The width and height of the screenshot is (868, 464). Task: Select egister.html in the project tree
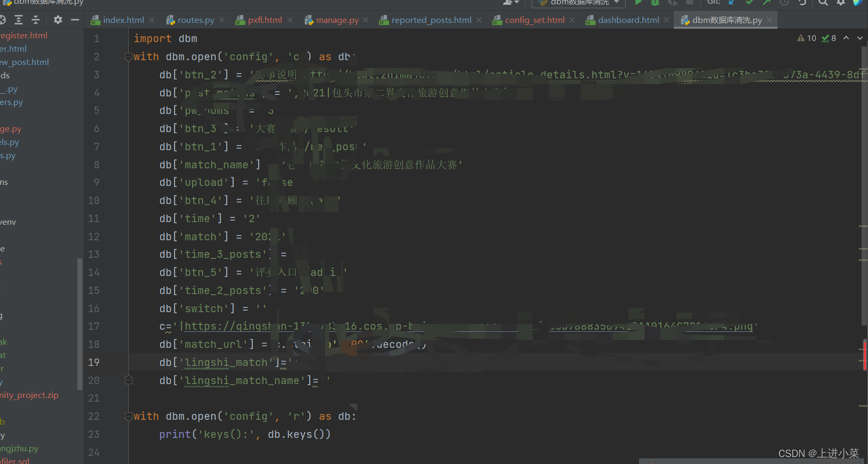click(24, 35)
